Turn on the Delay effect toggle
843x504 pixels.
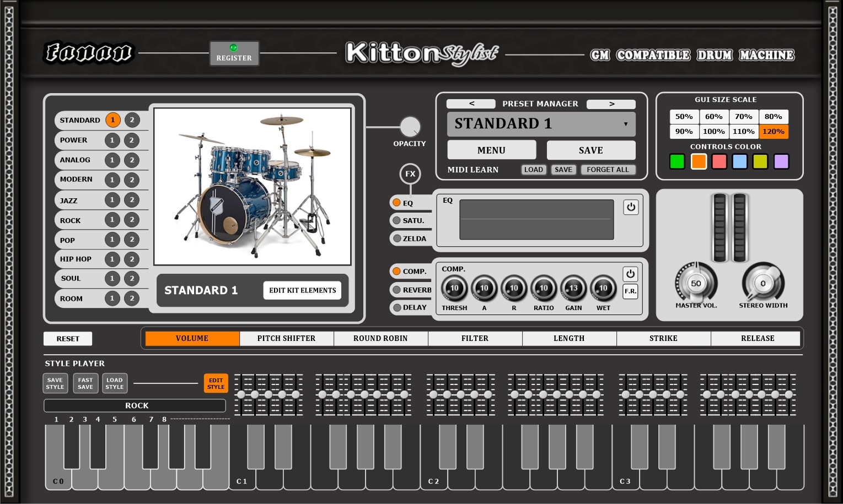(x=397, y=307)
